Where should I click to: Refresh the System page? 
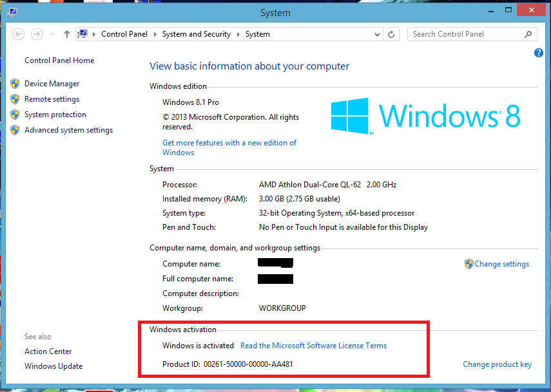click(x=391, y=34)
